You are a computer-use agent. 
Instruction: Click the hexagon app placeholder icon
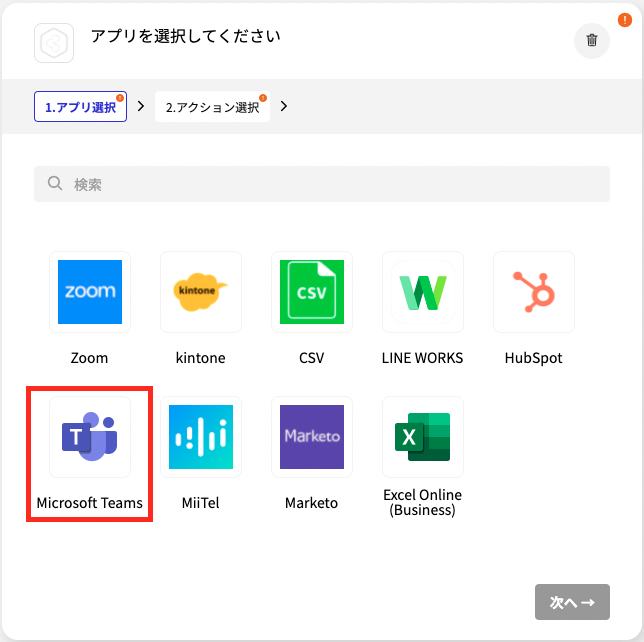point(54,43)
